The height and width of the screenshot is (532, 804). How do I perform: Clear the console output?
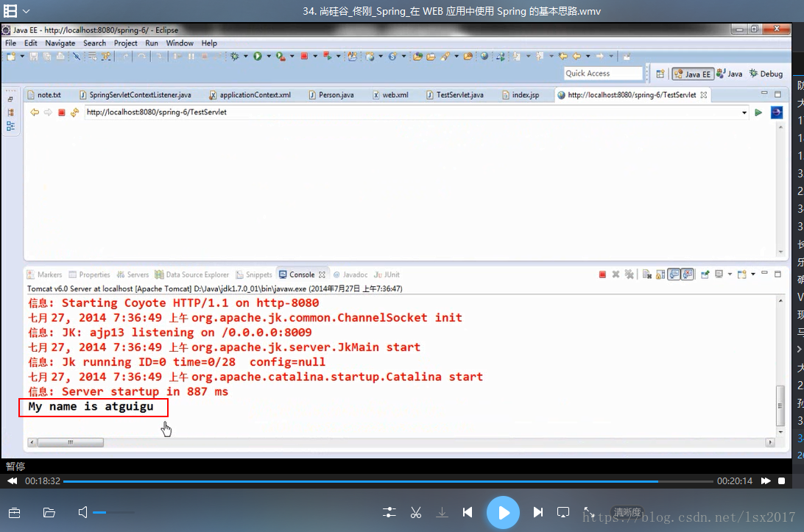(647, 274)
